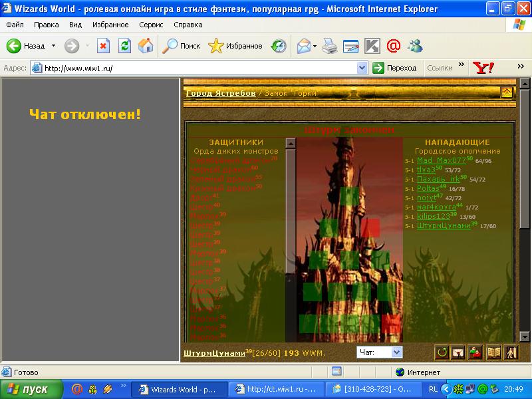Go back with the Назад arrow button
The image size is (532, 399).
tap(26, 46)
